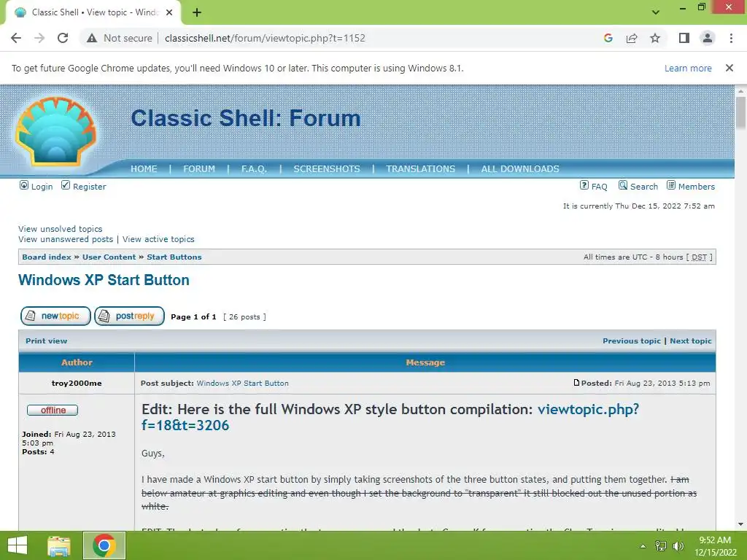Click author name troy2000me
This screenshot has height=560, width=747.
[77, 384]
